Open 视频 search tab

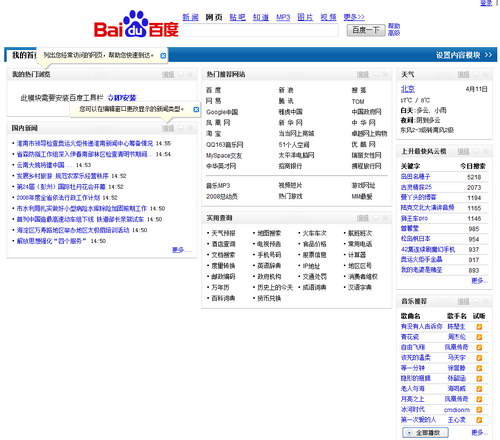(328, 17)
